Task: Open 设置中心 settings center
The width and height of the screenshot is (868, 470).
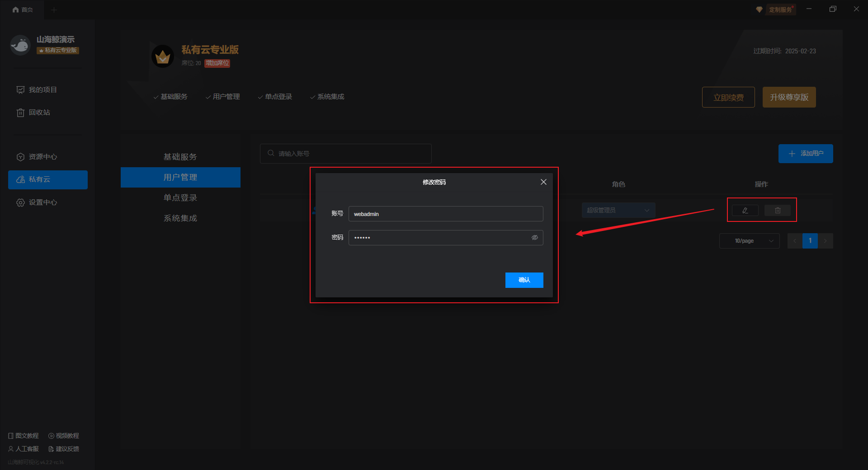Action: click(x=37, y=202)
